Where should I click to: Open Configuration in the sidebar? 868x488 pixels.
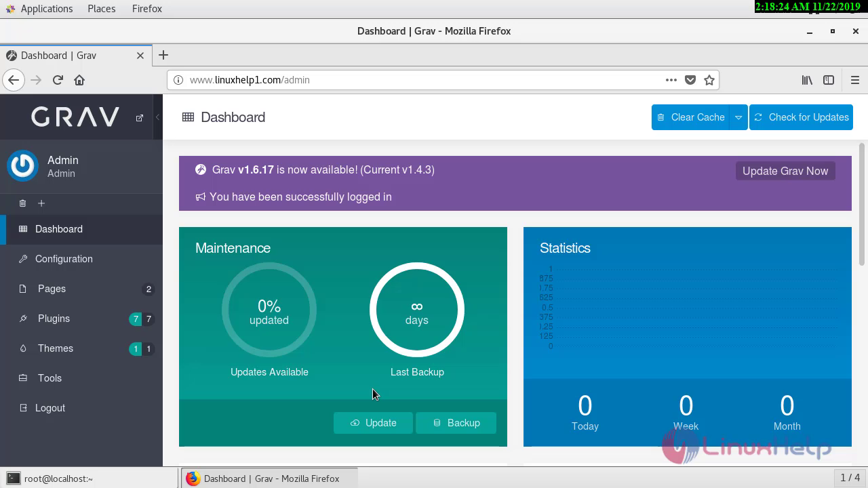pos(81,259)
